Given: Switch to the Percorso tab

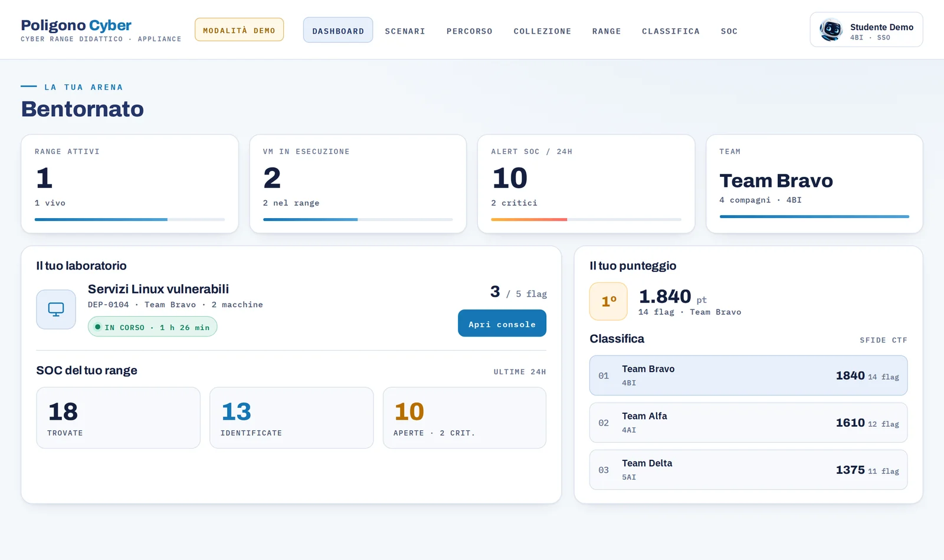Looking at the screenshot, I should click(x=469, y=31).
